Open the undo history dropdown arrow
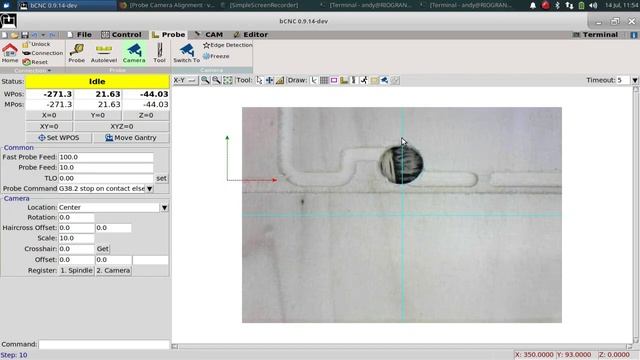The image size is (640, 360). (43, 35)
